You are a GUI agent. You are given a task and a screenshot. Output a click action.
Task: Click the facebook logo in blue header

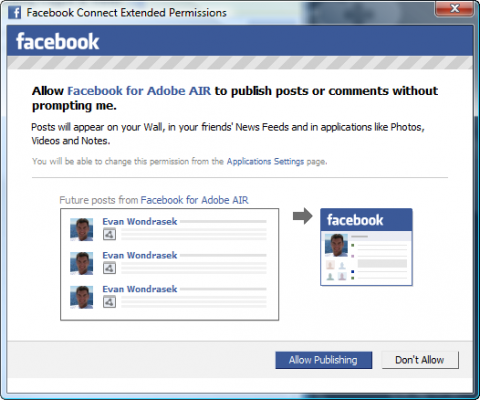[58, 42]
